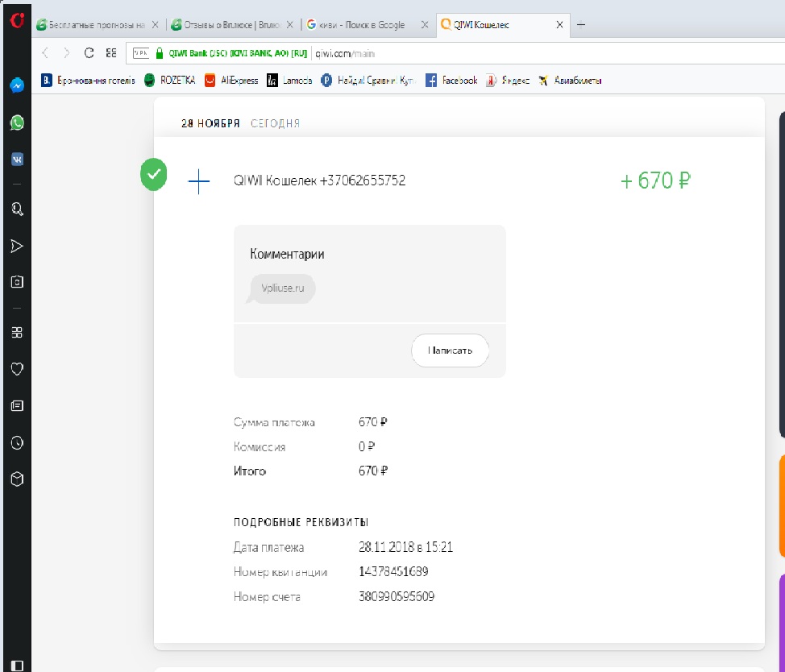Open the sidebar search icon
This screenshot has height=672, width=785.
(17, 209)
